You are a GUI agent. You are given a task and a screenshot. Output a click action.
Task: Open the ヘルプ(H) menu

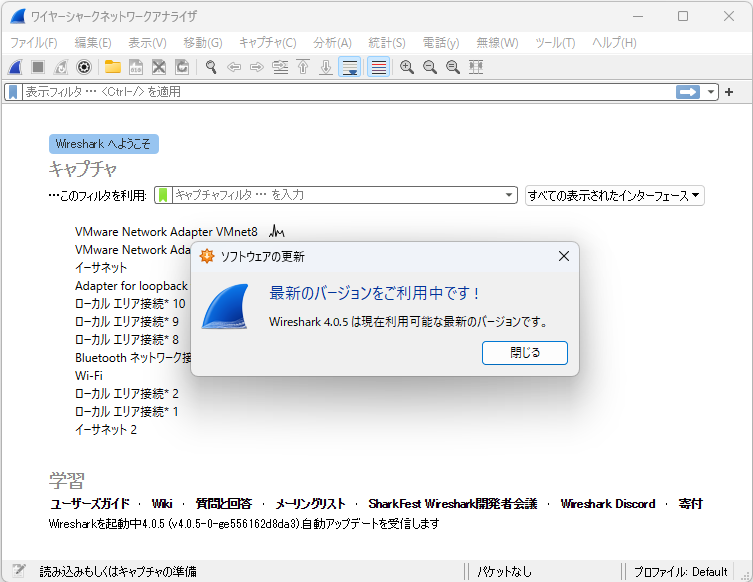pos(614,43)
